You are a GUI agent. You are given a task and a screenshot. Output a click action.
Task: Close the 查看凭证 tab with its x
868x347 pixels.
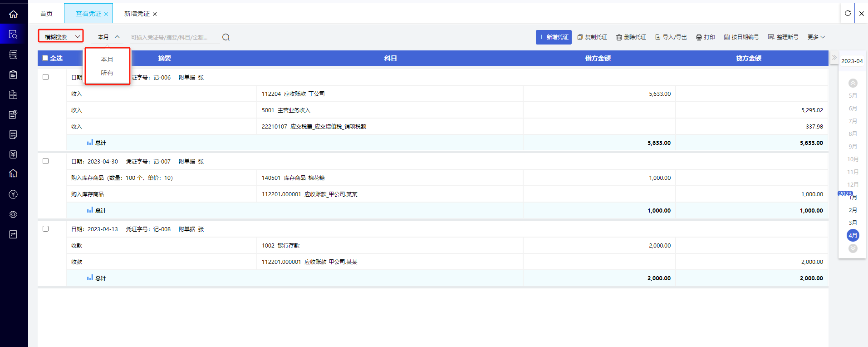click(106, 14)
